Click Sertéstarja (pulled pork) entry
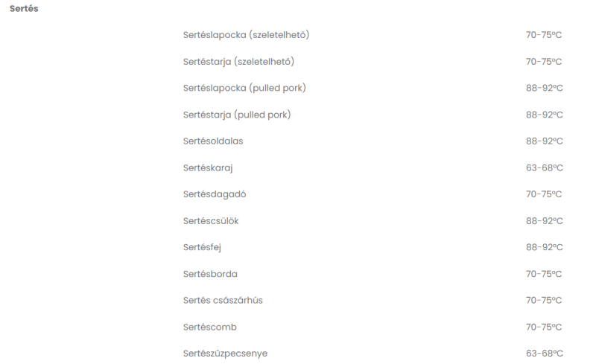Viewport: 596px width, 364px height. [x=237, y=115]
